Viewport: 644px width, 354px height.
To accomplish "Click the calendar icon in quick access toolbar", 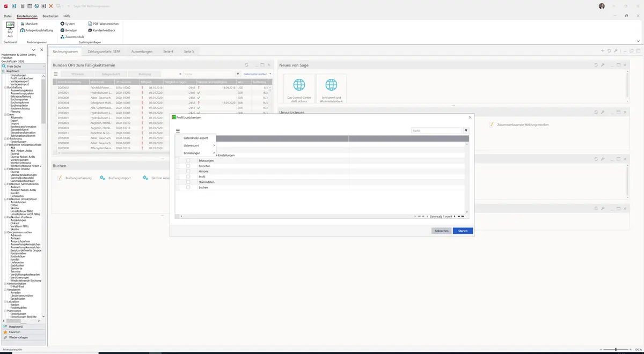I will tap(29, 5).
